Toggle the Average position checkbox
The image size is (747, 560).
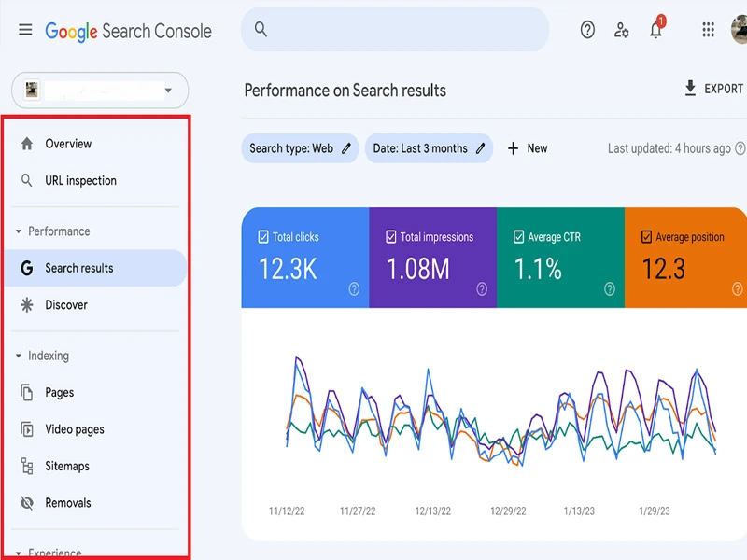tap(646, 237)
